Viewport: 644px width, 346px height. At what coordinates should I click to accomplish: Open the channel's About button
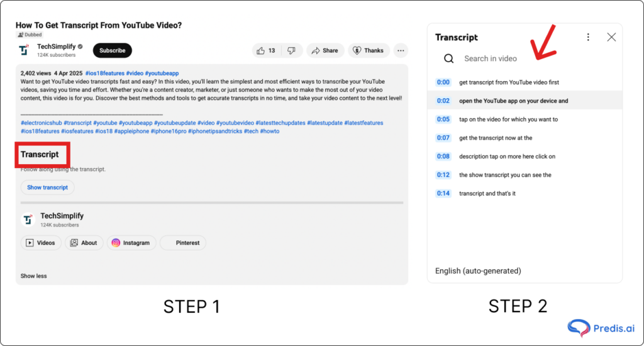[x=84, y=243]
